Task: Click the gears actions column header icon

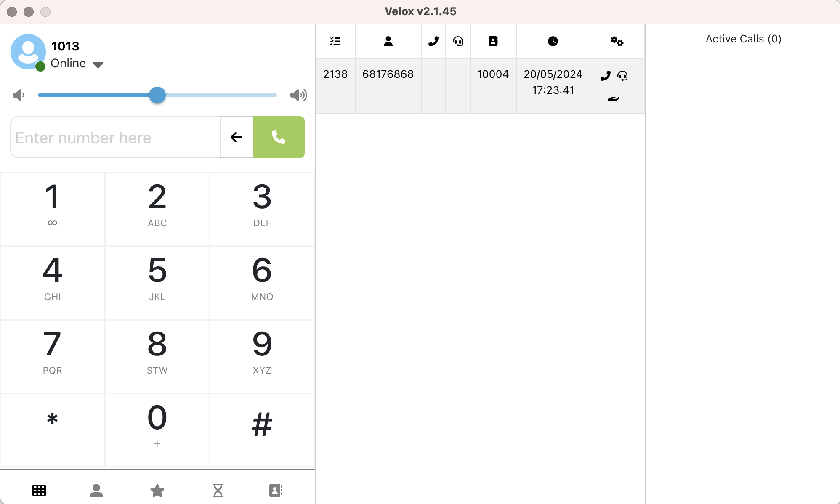Action: pyautogui.click(x=617, y=41)
